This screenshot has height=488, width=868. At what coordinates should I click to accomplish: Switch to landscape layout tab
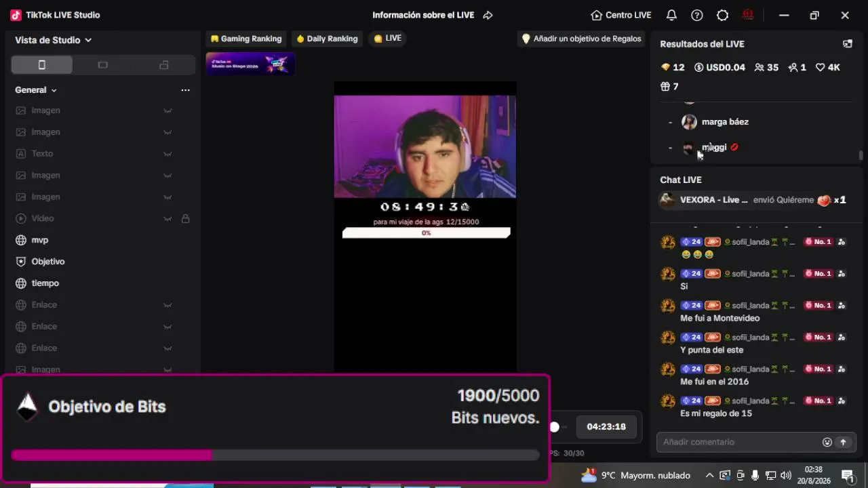(102, 65)
